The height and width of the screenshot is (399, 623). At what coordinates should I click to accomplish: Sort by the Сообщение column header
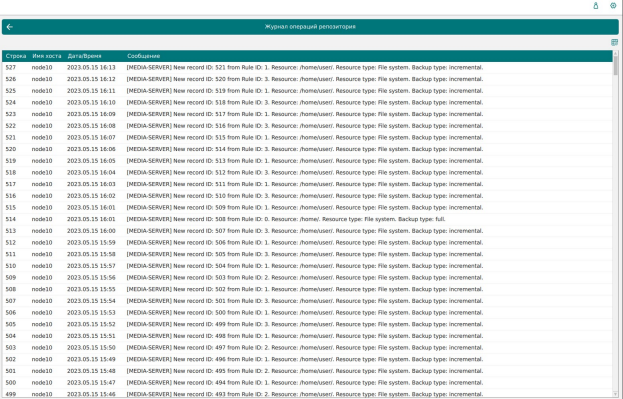143,56
